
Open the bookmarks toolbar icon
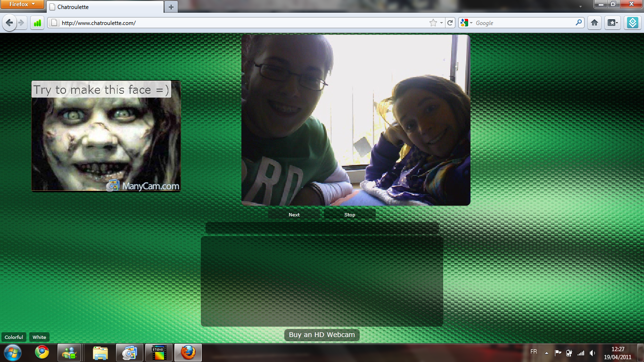click(612, 23)
